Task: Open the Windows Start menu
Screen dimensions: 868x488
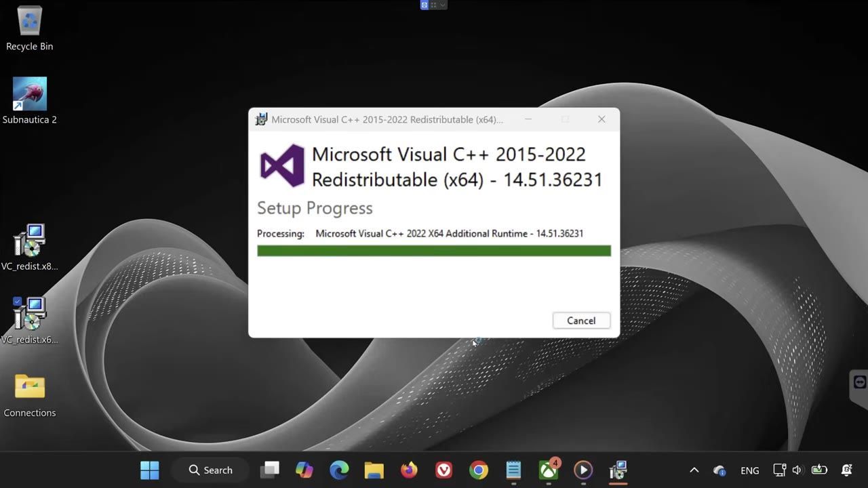Action: (x=150, y=470)
